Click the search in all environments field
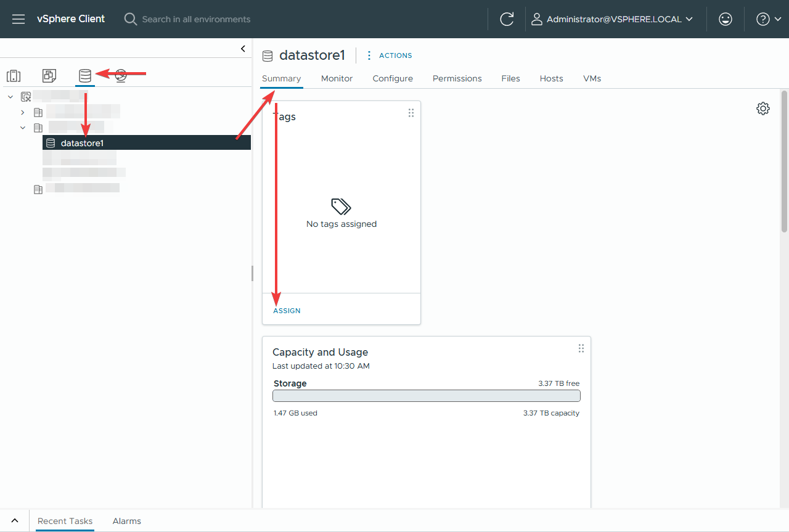The image size is (789, 532). coord(196,19)
